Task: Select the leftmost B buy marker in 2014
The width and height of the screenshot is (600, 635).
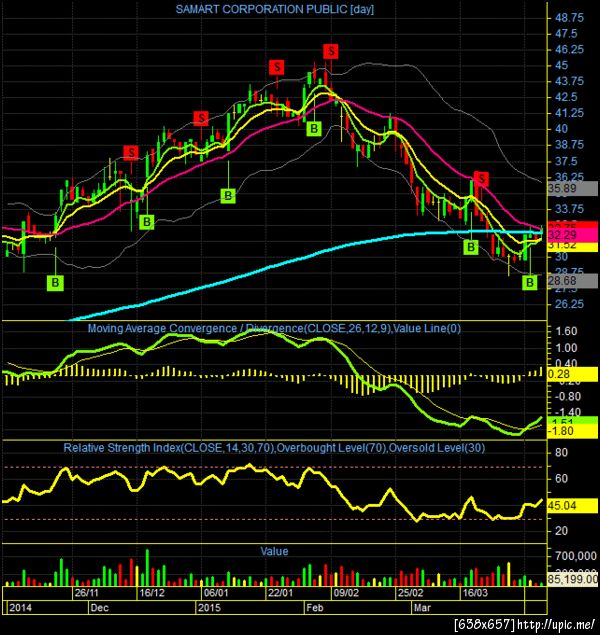Action: (55, 283)
